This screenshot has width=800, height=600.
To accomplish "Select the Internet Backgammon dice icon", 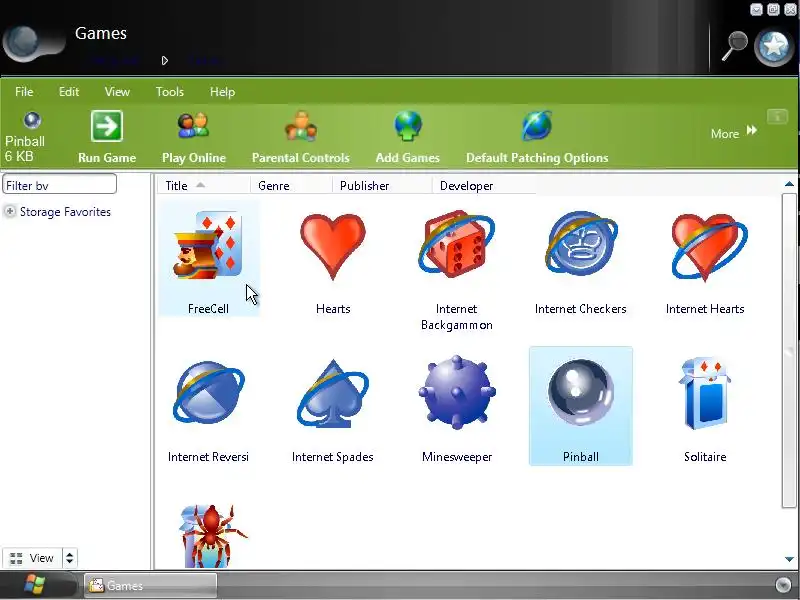I will (457, 245).
